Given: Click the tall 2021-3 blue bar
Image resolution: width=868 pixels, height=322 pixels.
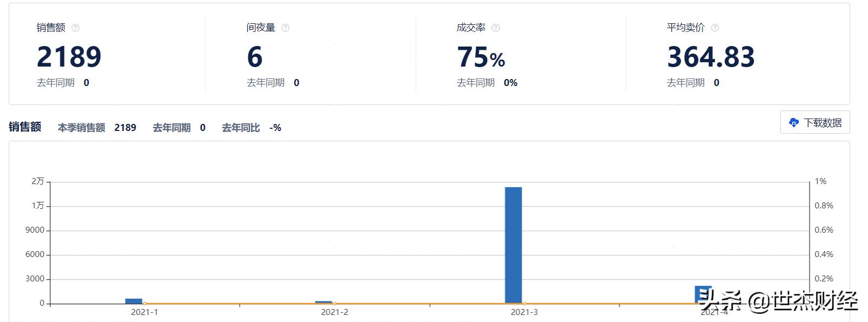Looking at the screenshot, I should pos(514,245).
